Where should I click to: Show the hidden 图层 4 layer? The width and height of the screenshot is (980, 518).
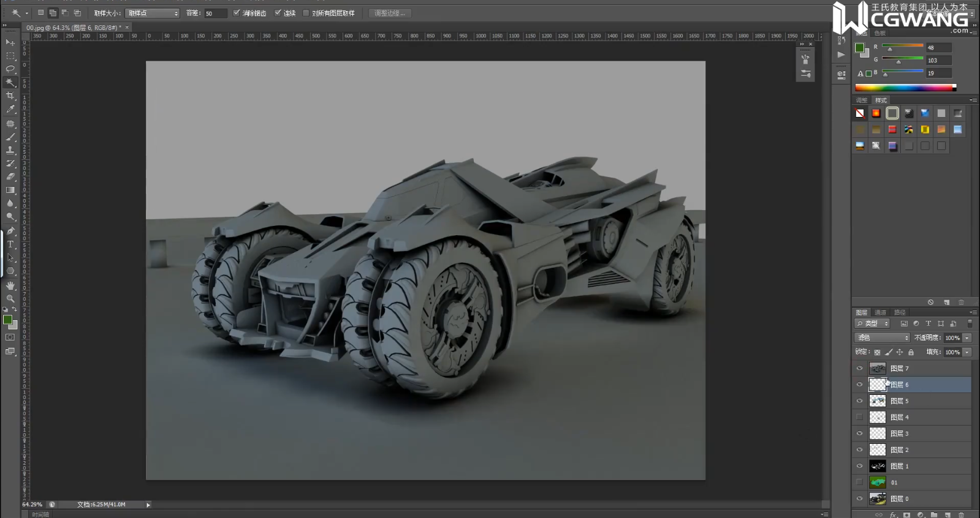pyautogui.click(x=859, y=417)
